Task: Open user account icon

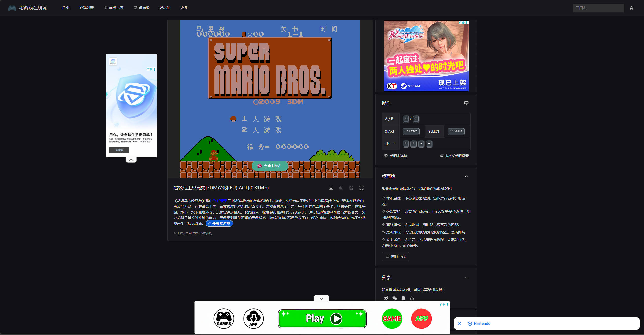Action: point(632,8)
